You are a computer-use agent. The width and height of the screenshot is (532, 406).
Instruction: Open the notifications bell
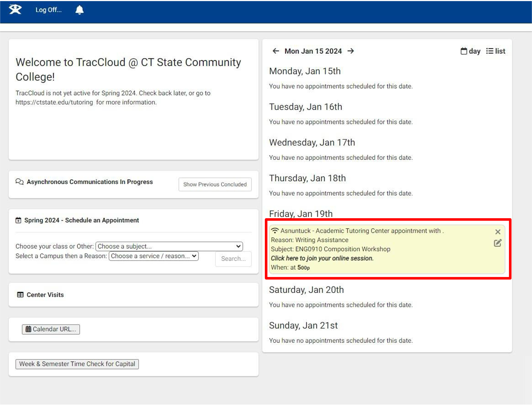[79, 10]
